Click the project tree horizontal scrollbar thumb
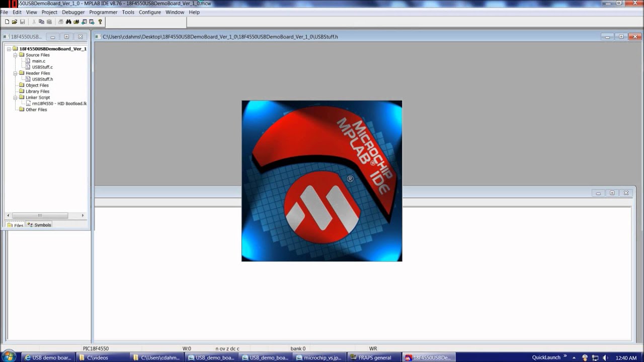 pyautogui.click(x=40, y=215)
